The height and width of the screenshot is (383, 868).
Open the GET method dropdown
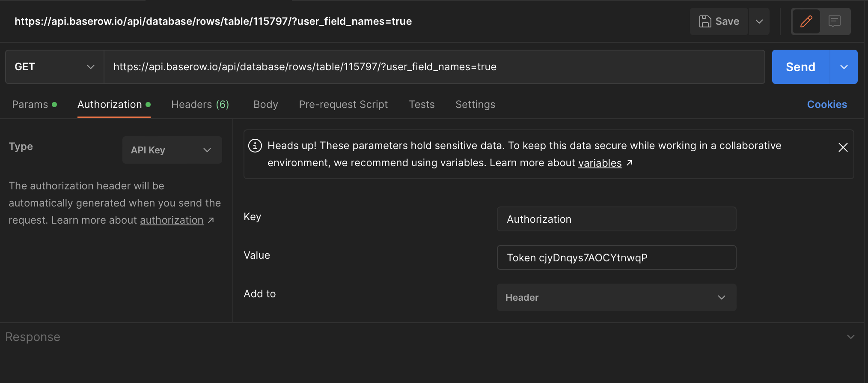click(x=54, y=67)
